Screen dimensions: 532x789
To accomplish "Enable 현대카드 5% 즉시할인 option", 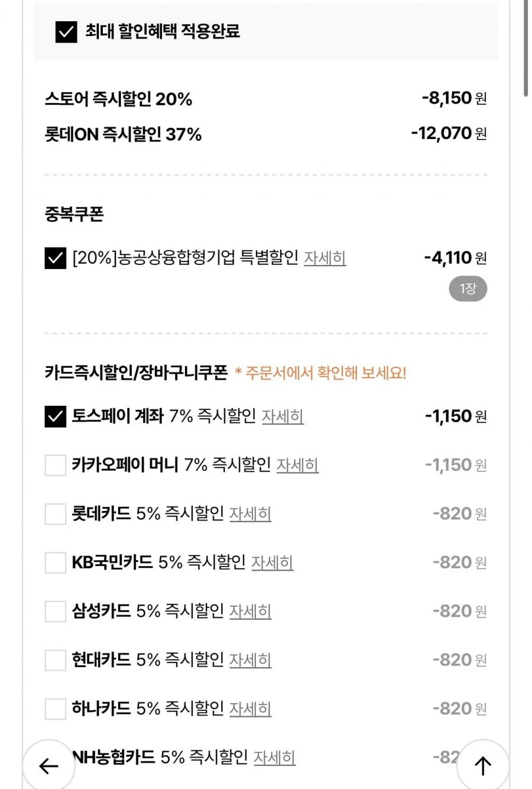I will click(x=56, y=659).
